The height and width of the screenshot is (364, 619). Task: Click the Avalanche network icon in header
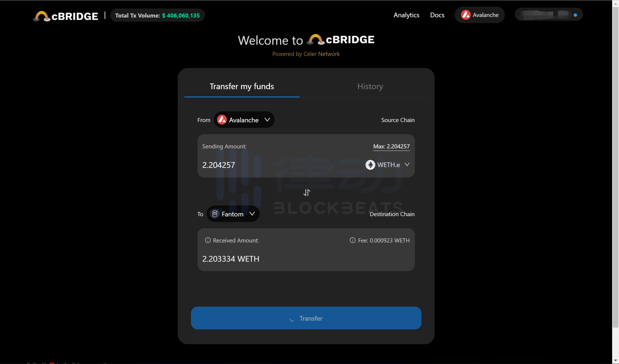pyautogui.click(x=466, y=16)
